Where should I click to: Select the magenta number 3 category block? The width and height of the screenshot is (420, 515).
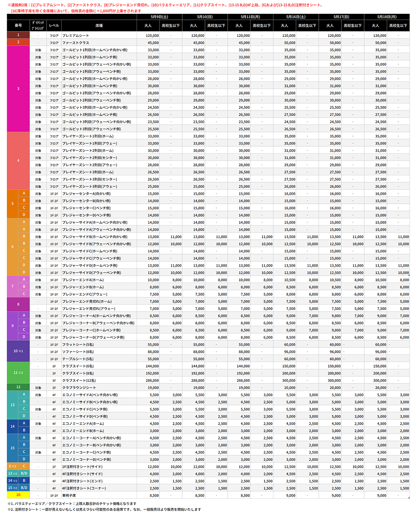(18, 89)
